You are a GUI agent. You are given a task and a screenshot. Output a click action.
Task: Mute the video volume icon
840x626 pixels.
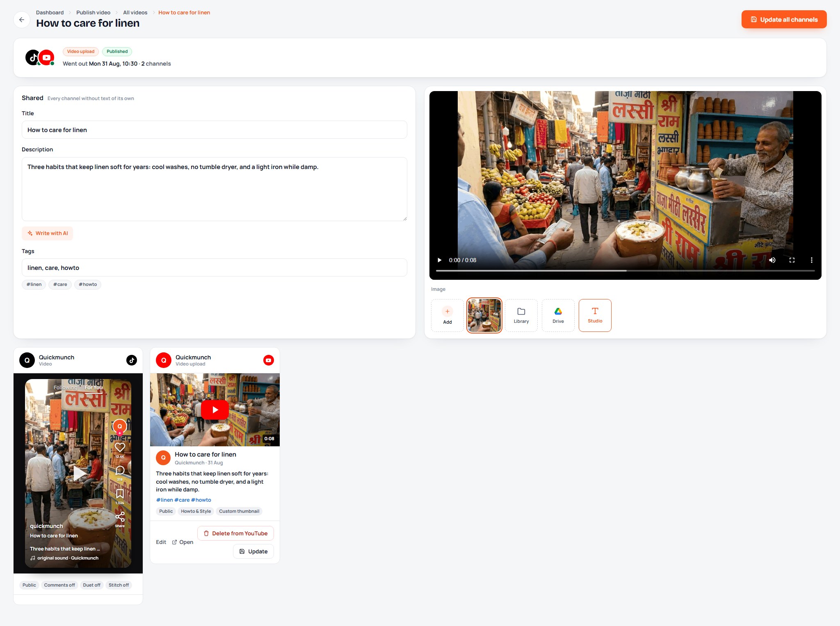[x=772, y=260]
